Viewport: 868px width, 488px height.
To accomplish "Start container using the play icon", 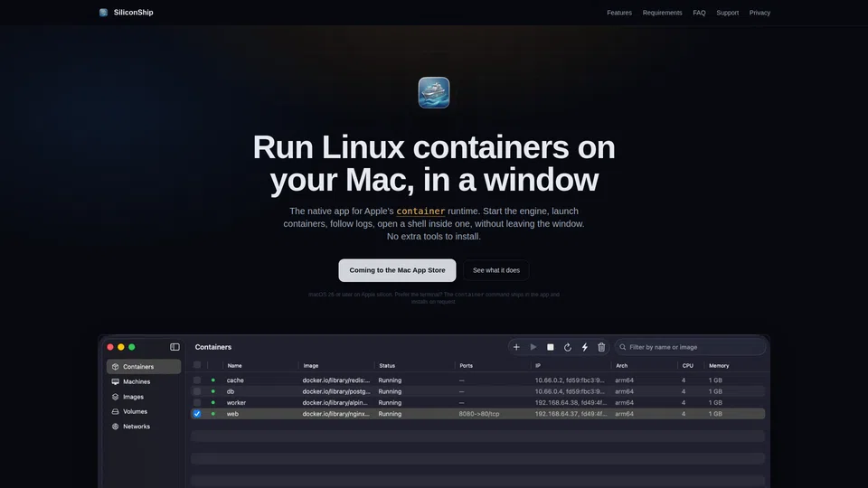I will [x=533, y=347].
